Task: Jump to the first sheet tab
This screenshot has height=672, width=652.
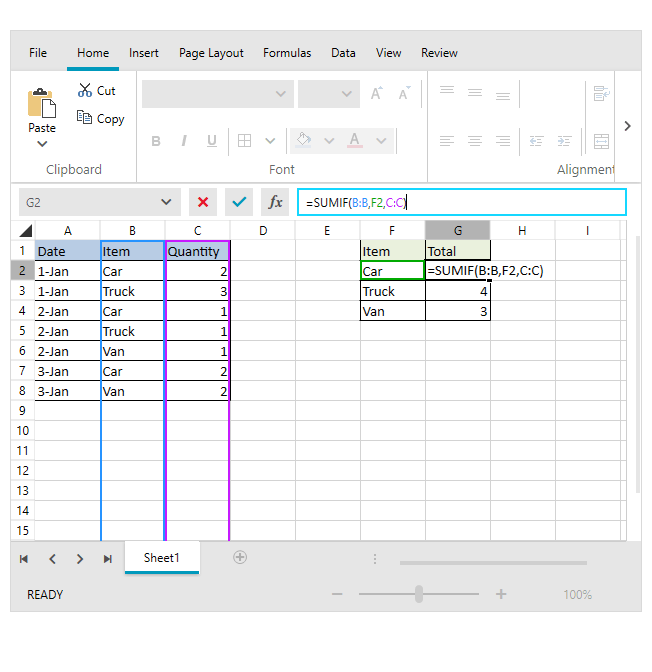Action: pos(24,559)
